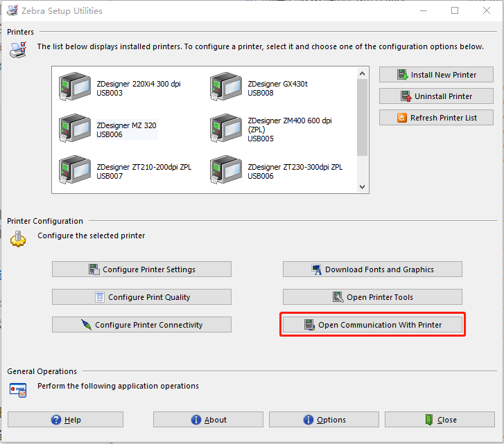
Task: Click the ZDesigner MZ 320 USB006 label
Action: point(126,130)
